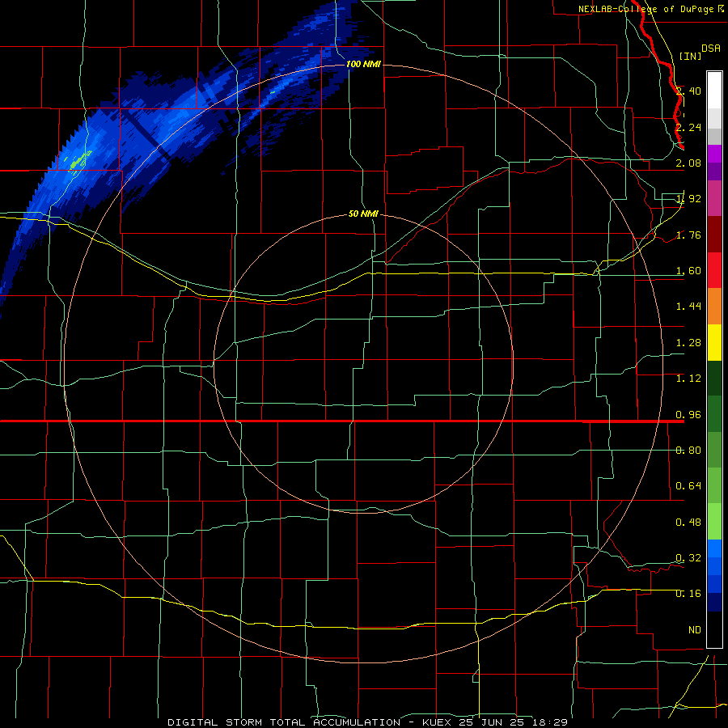Click the ND legend label
Image resolution: width=728 pixels, height=728 pixels.
click(695, 630)
